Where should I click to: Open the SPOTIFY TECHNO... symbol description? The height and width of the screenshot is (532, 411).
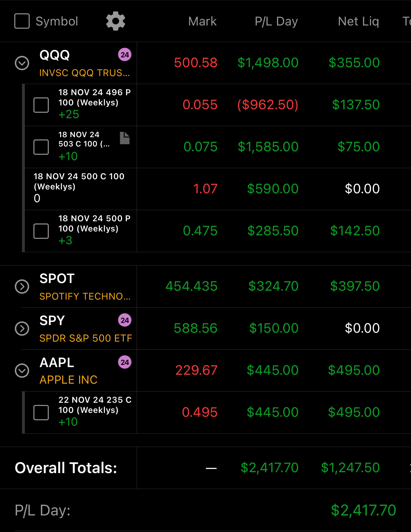(85, 296)
